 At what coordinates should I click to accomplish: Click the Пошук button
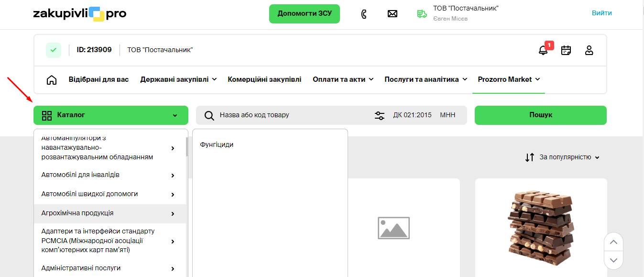tap(540, 115)
